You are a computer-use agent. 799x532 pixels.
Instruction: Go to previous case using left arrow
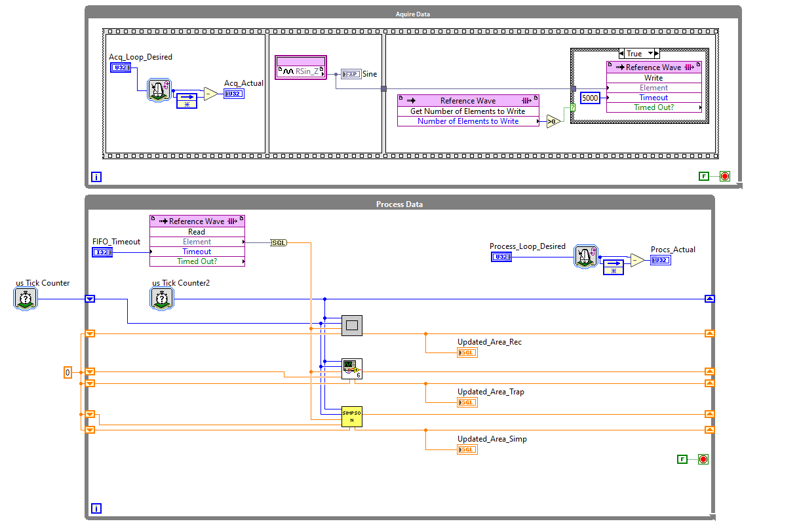(x=621, y=54)
